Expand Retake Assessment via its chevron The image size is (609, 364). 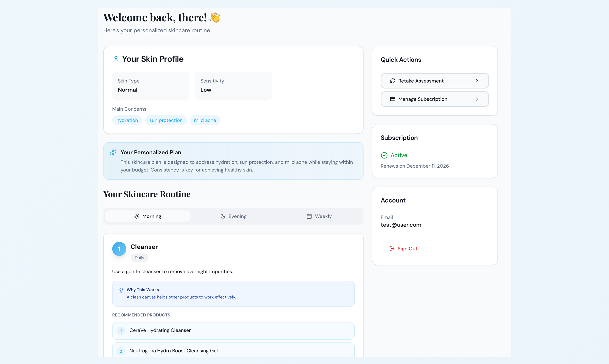[x=477, y=81]
